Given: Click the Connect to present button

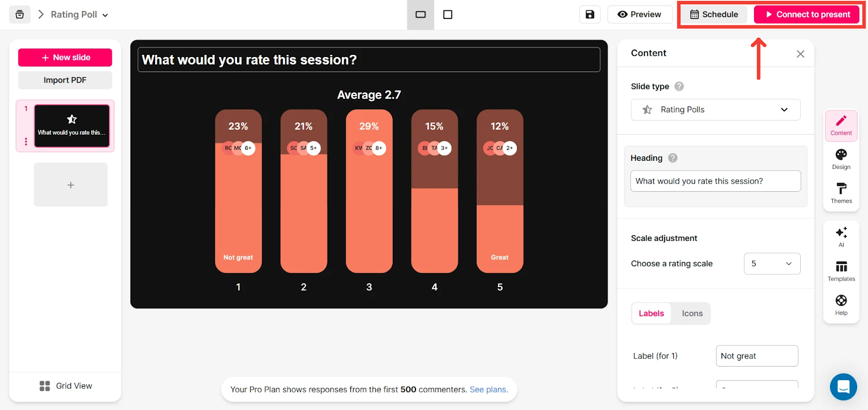Looking at the screenshot, I should pos(807,15).
